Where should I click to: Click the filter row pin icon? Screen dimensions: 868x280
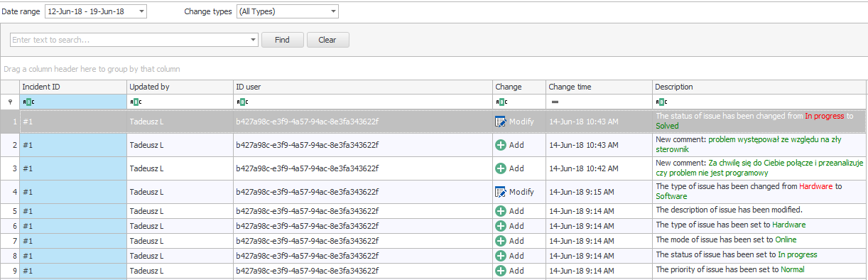(x=10, y=102)
